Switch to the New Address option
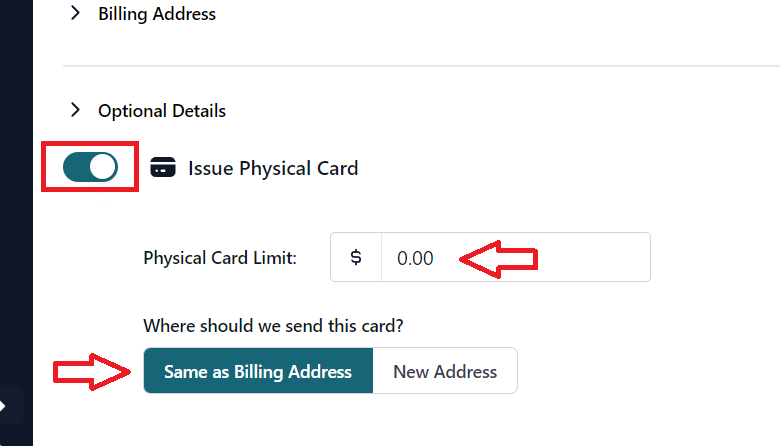 pos(445,371)
